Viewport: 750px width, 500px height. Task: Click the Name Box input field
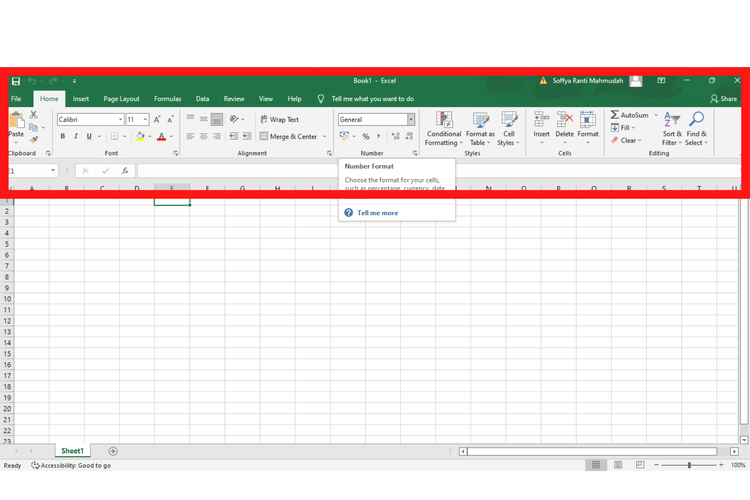(x=28, y=171)
